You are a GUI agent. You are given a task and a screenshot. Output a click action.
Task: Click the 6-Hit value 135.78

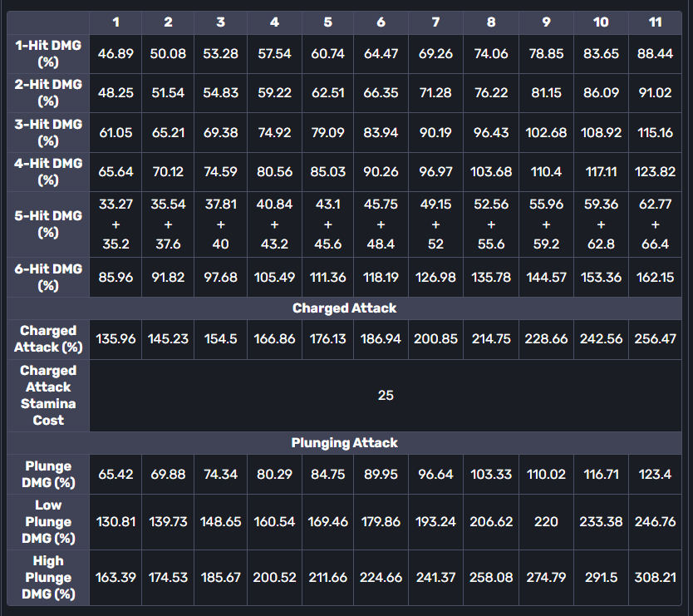491,278
